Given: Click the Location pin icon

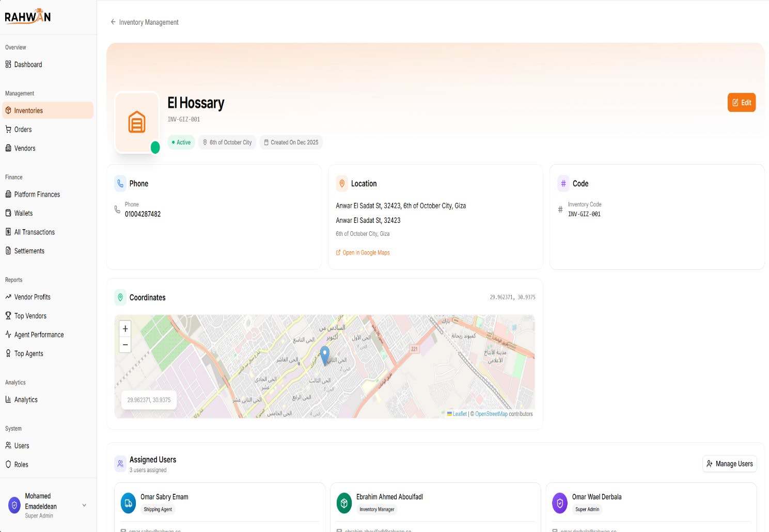Looking at the screenshot, I should (x=342, y=183).
